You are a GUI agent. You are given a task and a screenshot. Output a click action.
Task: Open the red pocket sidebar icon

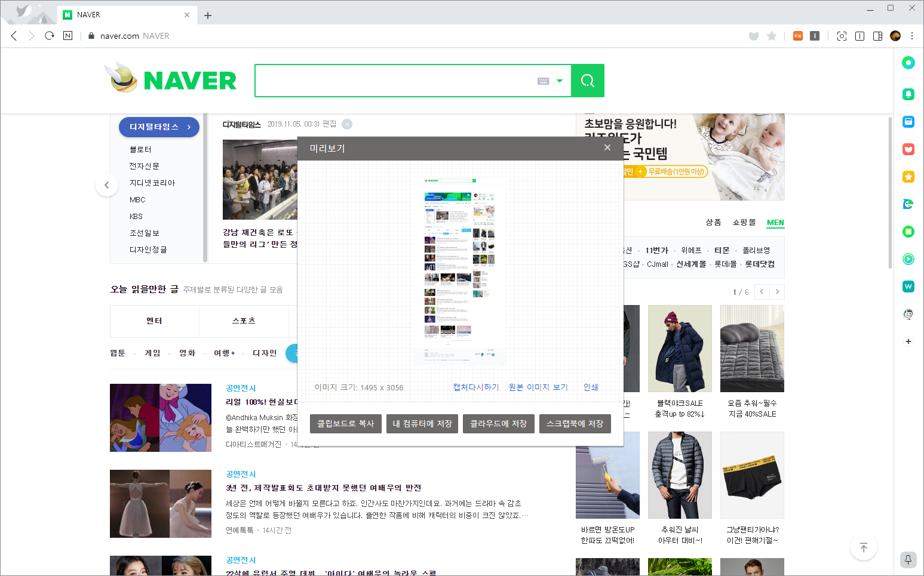908,149
